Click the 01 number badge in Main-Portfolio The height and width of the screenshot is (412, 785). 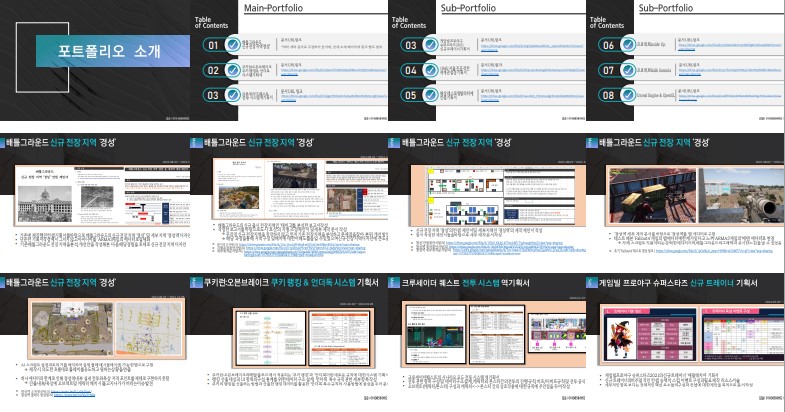tap(213, 45)
